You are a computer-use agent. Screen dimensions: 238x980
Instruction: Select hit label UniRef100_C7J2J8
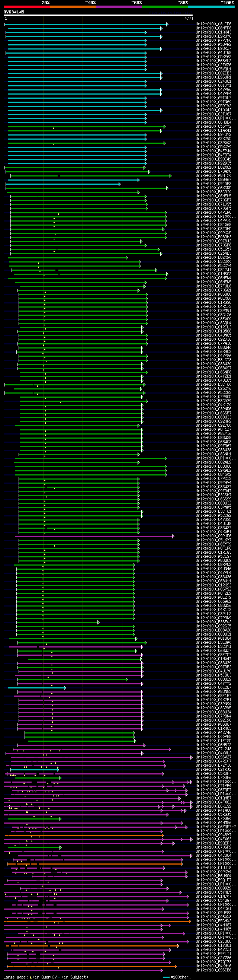pos(213,749)
